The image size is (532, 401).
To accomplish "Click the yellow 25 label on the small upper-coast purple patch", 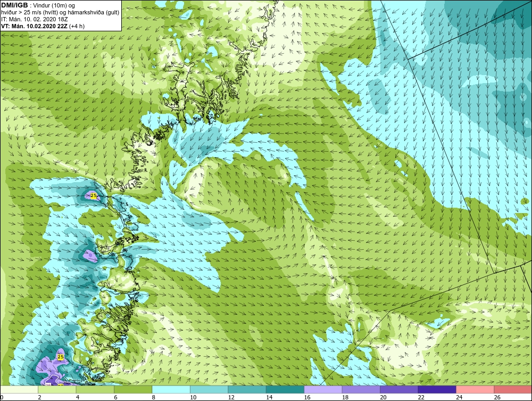I will click(x=94, y=195).
